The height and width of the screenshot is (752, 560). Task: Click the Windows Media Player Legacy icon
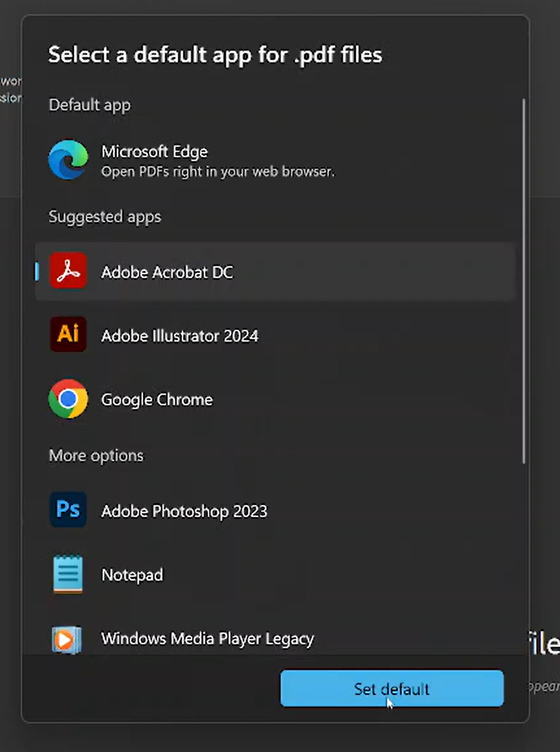pyautogui.click(x=68, y=639)
